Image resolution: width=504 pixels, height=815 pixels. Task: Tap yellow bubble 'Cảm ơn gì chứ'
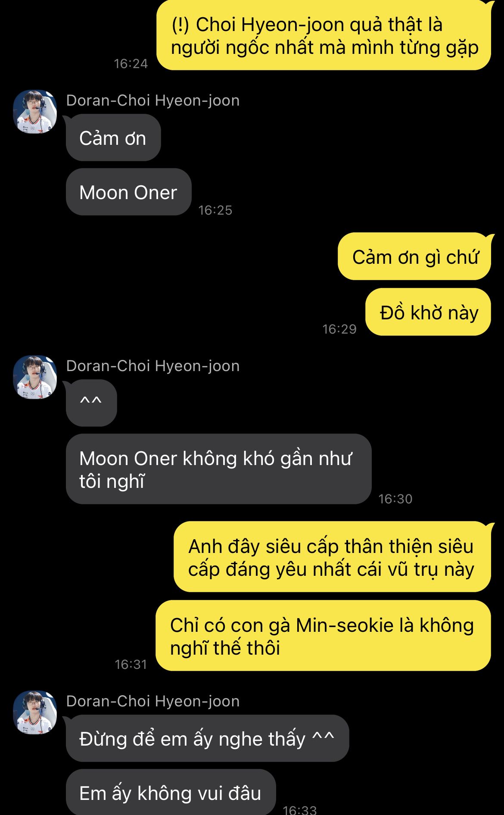(x=414, y=256)
